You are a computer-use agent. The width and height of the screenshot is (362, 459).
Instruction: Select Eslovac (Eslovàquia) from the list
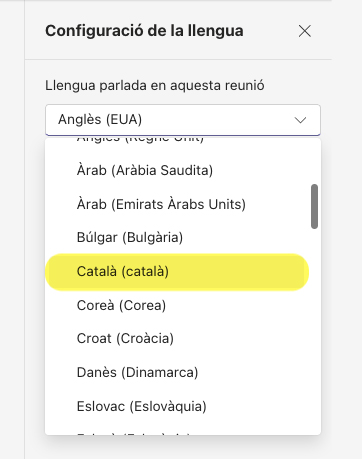point(183,406)
